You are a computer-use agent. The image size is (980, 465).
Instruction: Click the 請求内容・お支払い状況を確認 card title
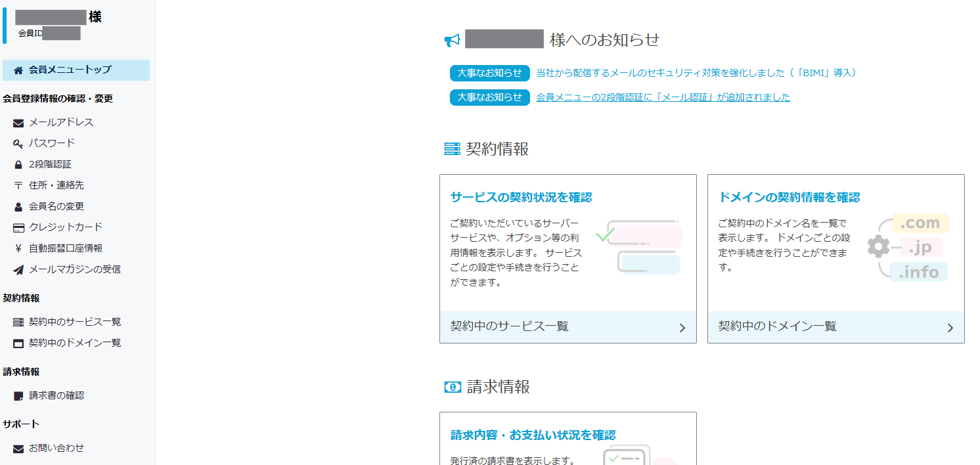(533, 435)
